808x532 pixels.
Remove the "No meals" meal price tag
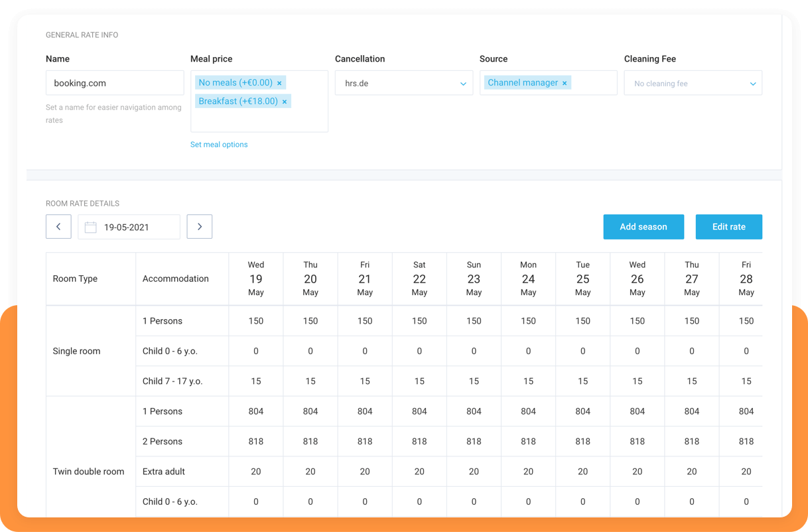pyautogui.click(x=280, y=82)
